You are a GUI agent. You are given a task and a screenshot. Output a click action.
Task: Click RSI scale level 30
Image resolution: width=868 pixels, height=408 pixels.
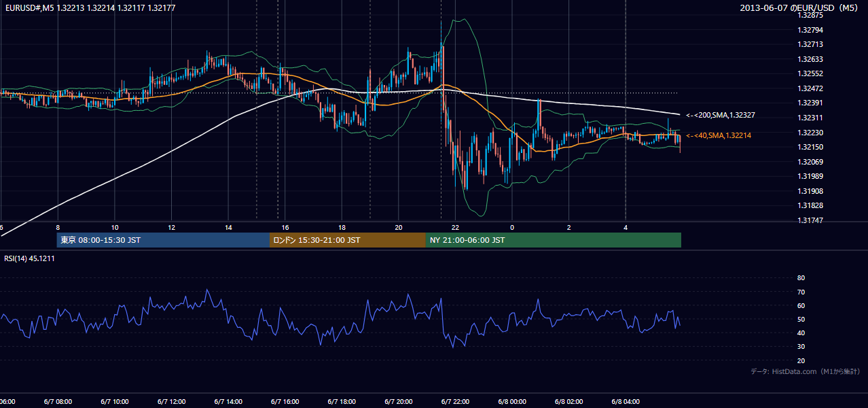click(801, 347)
